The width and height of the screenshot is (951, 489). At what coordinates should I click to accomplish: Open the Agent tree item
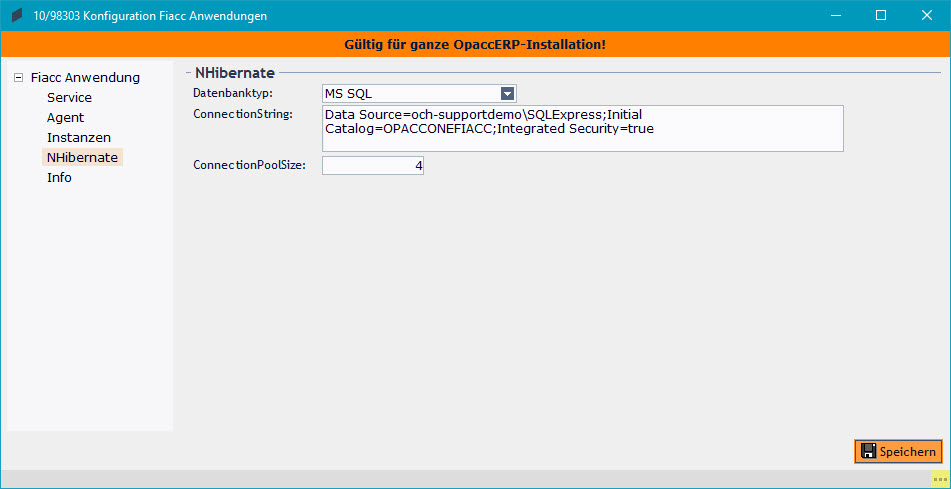coord(66,118)
